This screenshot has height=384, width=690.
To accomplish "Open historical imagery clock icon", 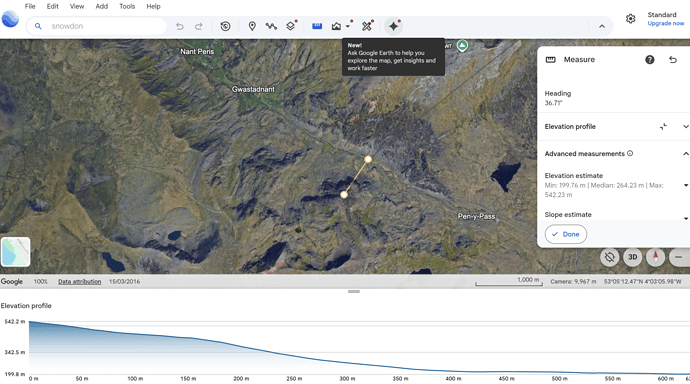I will [225, 26].
